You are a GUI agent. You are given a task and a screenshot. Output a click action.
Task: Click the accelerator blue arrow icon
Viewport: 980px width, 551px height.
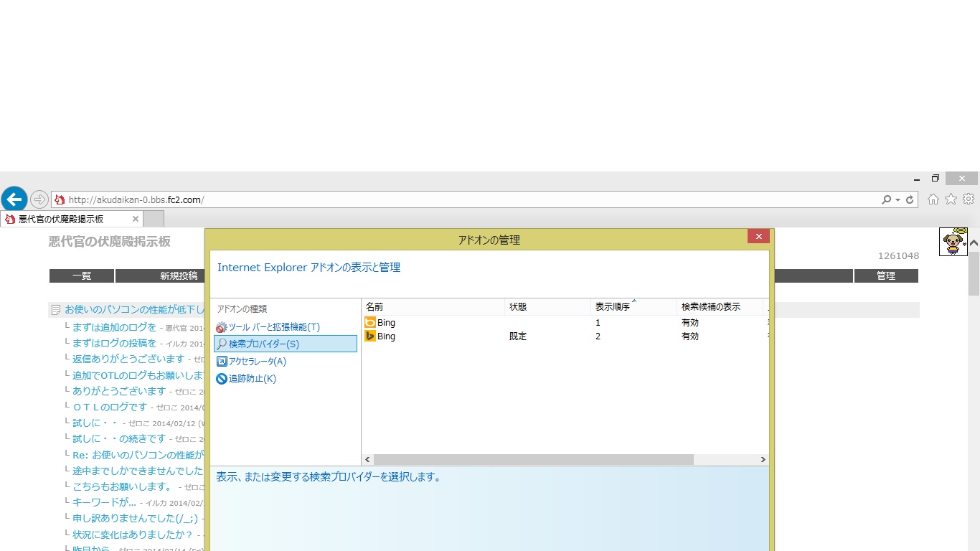point(222,362)
